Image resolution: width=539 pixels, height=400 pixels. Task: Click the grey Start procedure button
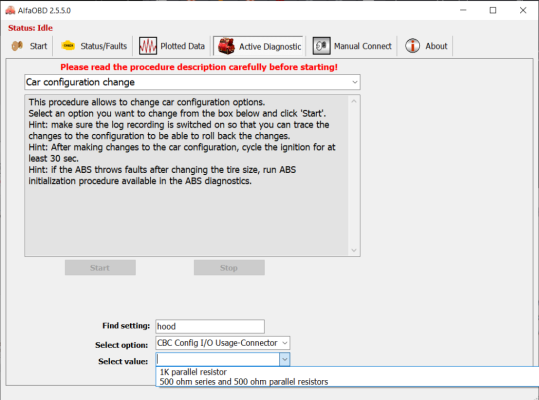pyautogui.click(x=100, y=268)
